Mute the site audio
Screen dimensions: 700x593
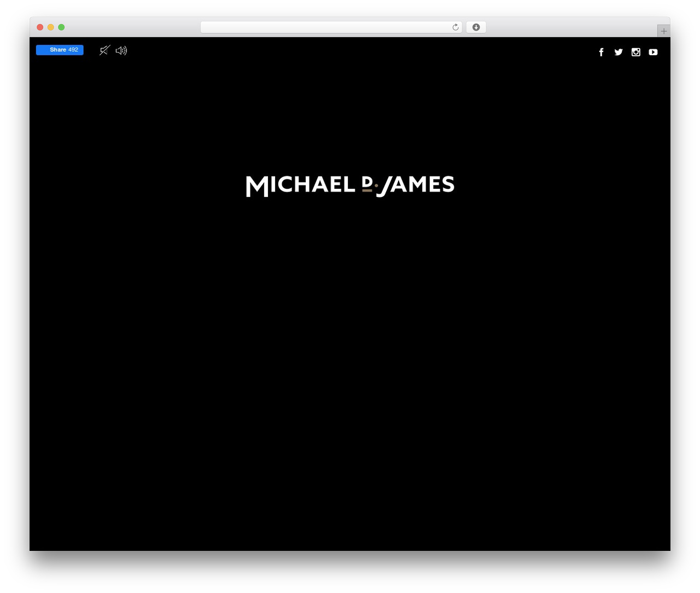[x=104, y=50]
